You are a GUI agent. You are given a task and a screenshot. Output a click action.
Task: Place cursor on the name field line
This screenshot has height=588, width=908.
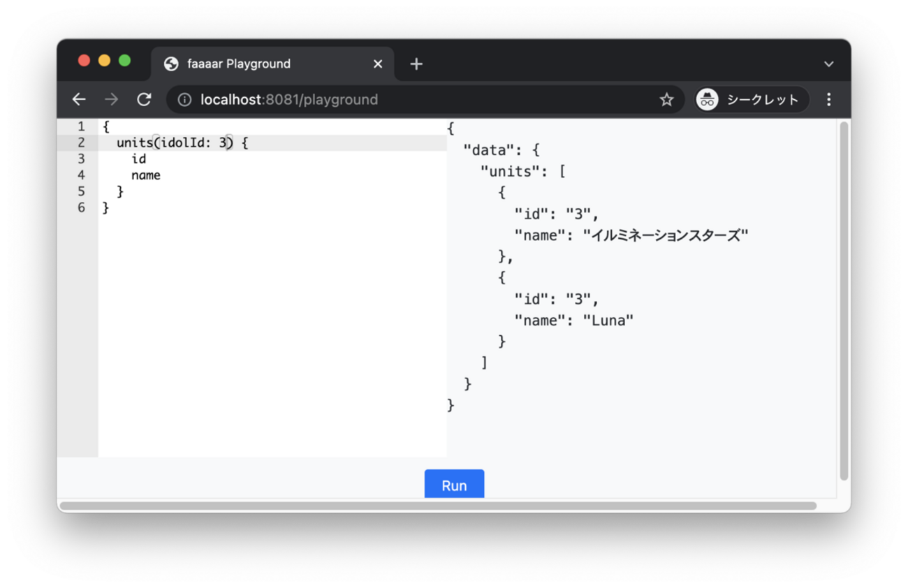point(146,175)
